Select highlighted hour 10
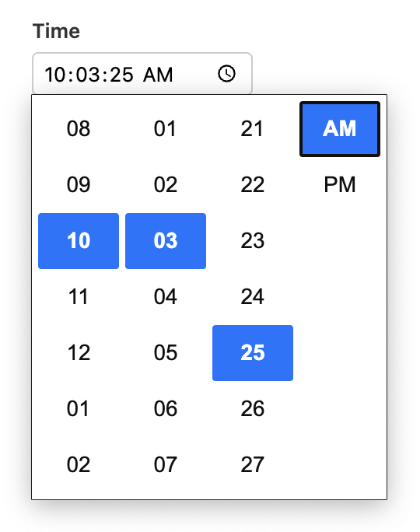Viewport: 420px width, 532px height. 79,241
